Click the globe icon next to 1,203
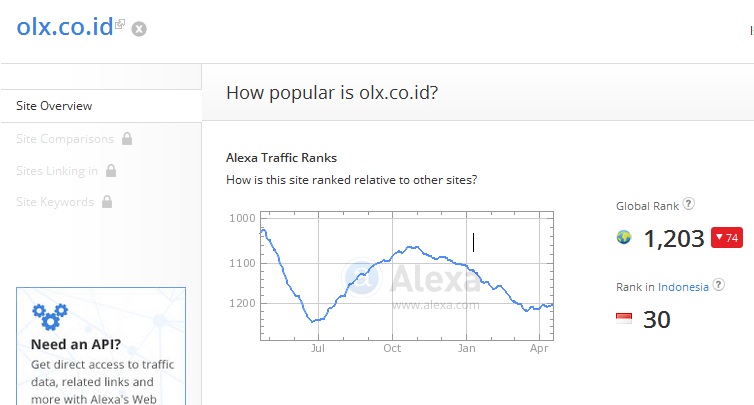The height and width of the screenshot is (405, 754). pyautogui.click(x=624, y=238)
